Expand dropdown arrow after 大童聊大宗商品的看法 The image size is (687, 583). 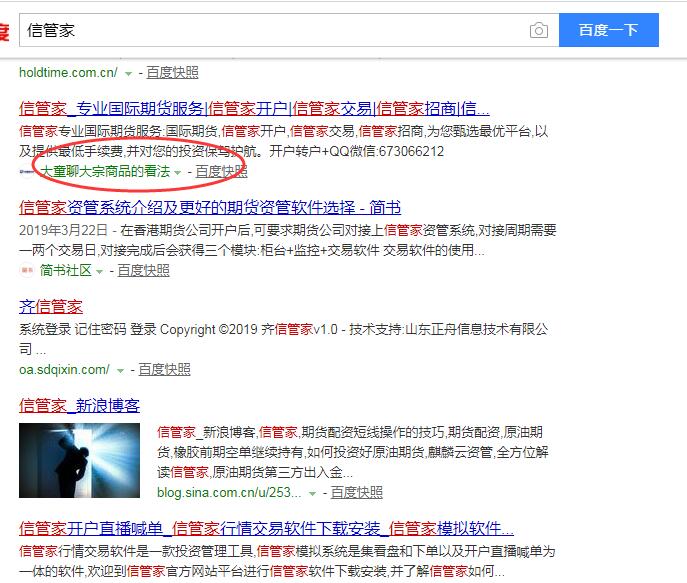pyautogui.click(x=177, y=173)
